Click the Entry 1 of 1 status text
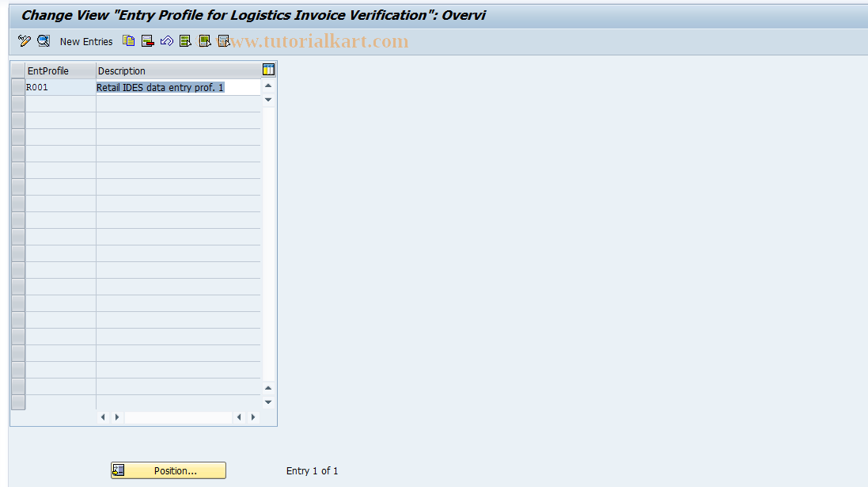This screenshot has width=868, height=487. [313, 471]
